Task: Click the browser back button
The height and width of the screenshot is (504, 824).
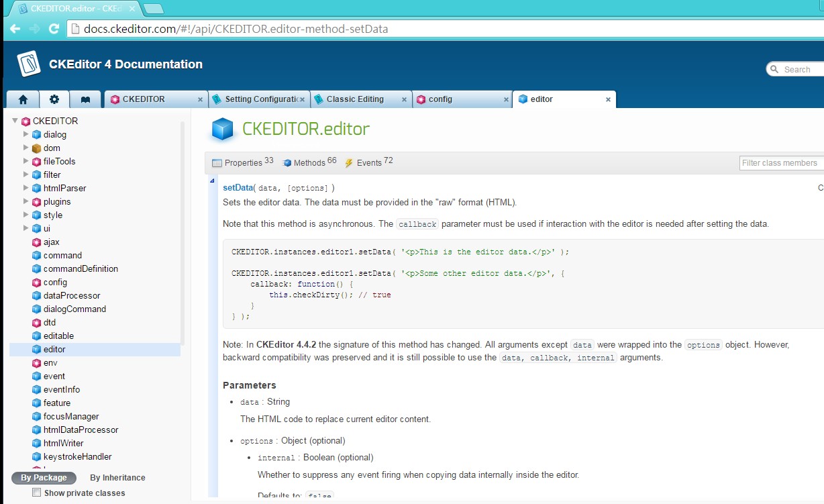Action: [13, 29]
